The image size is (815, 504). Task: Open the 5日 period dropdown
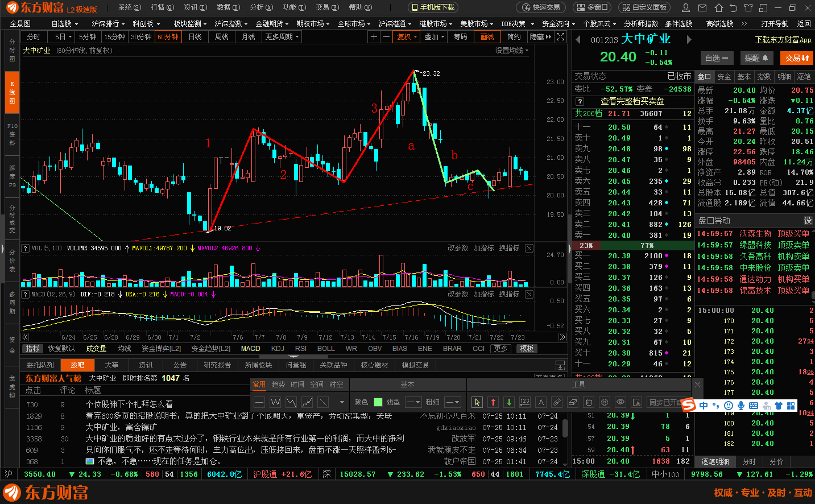[x=63, y=36]
